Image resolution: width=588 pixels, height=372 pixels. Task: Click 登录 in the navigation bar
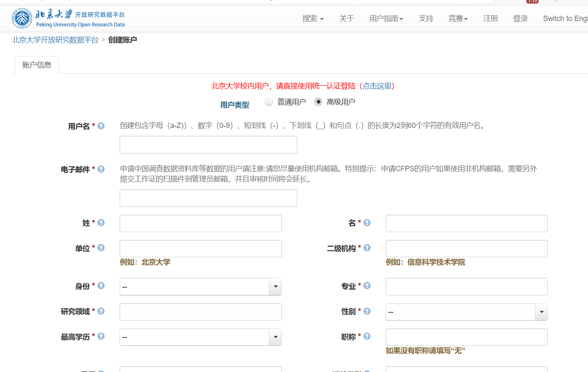click(520, 19)
